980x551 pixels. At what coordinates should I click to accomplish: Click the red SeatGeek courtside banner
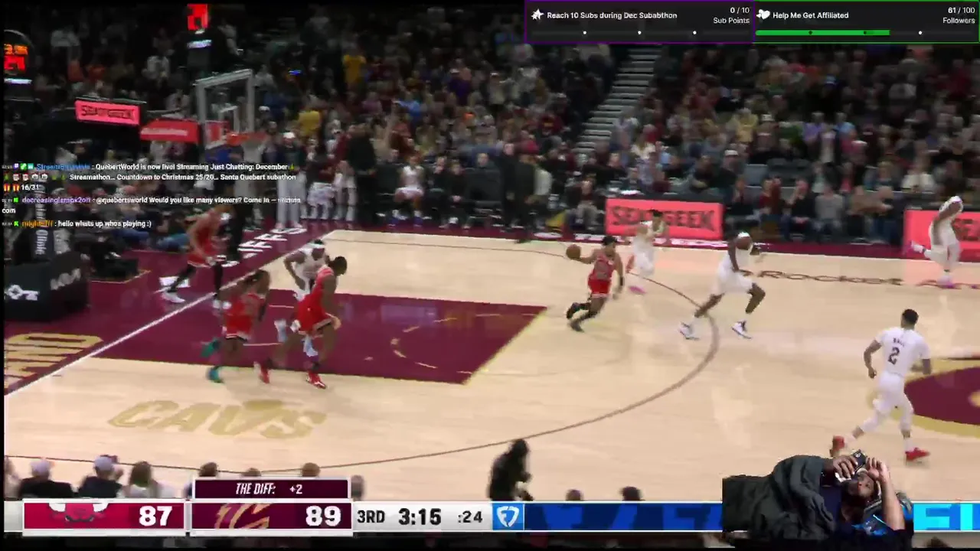(x=664, y=219)
